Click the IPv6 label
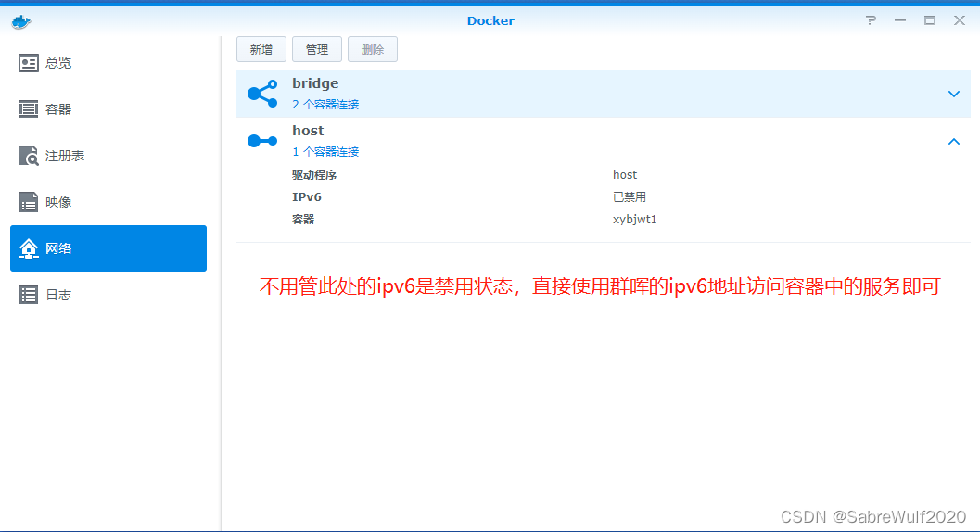This screenshot has height=532, width=980. 307,196
